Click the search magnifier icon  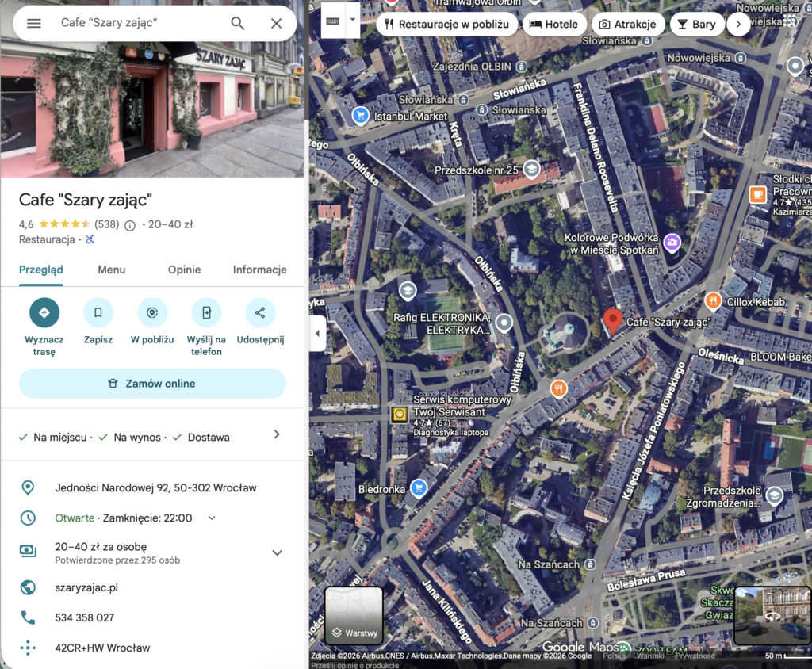pos(238,23)
